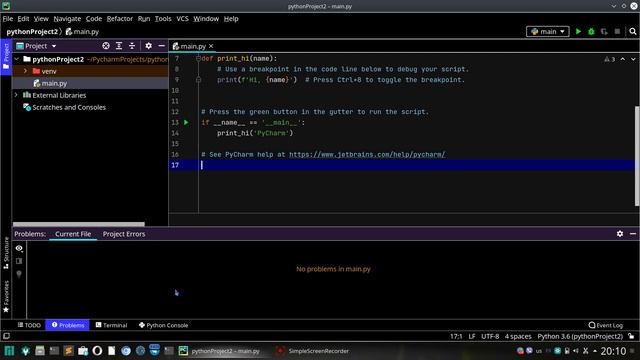This screenshot has width=640, height=360.
Task: Open the Tools menu
Action: [x=163, y=19]
